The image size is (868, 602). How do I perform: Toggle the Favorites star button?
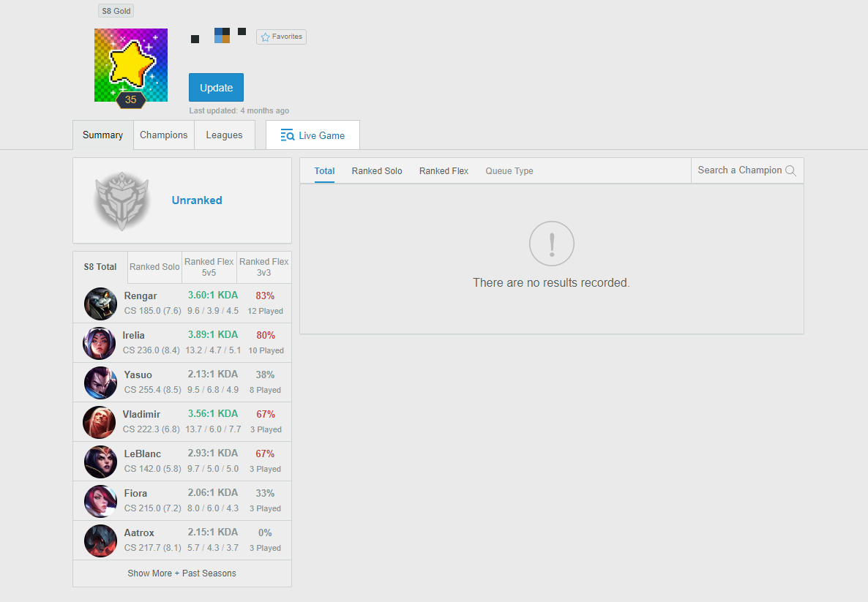[x=281, y=37]
